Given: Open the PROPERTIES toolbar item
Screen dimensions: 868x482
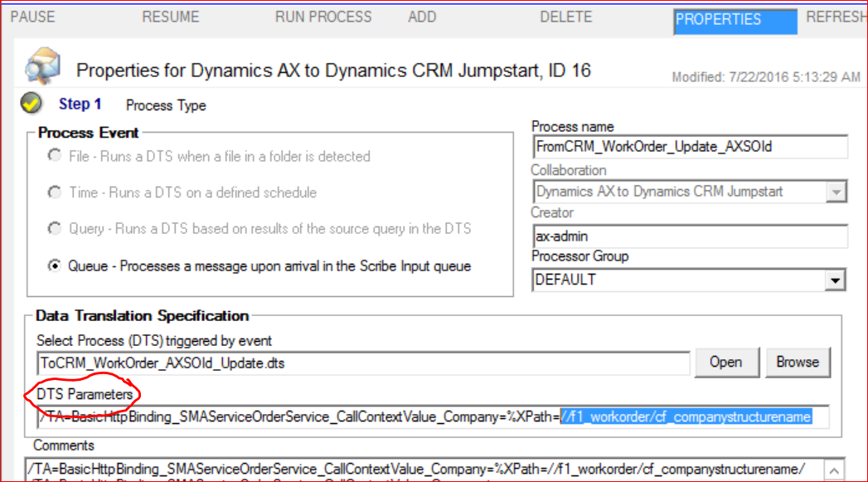Looking at the screenshot, I should [x=735, y=21].
